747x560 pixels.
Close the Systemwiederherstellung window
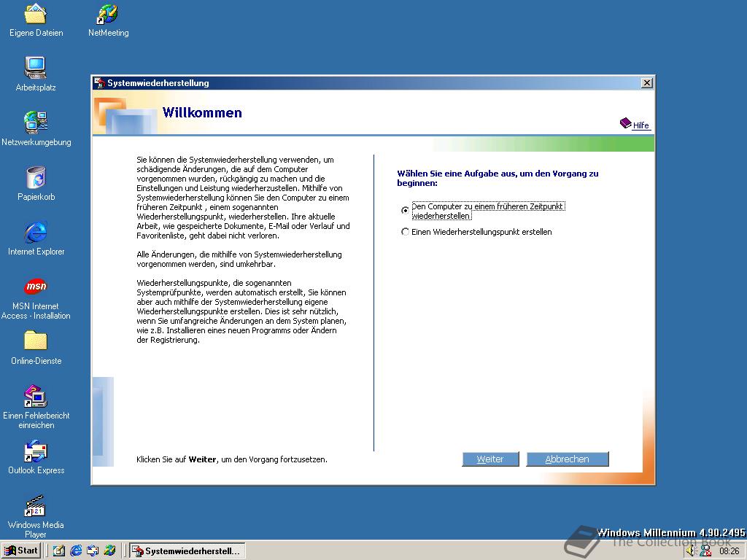pyautogui.click(x=646, y=83)
